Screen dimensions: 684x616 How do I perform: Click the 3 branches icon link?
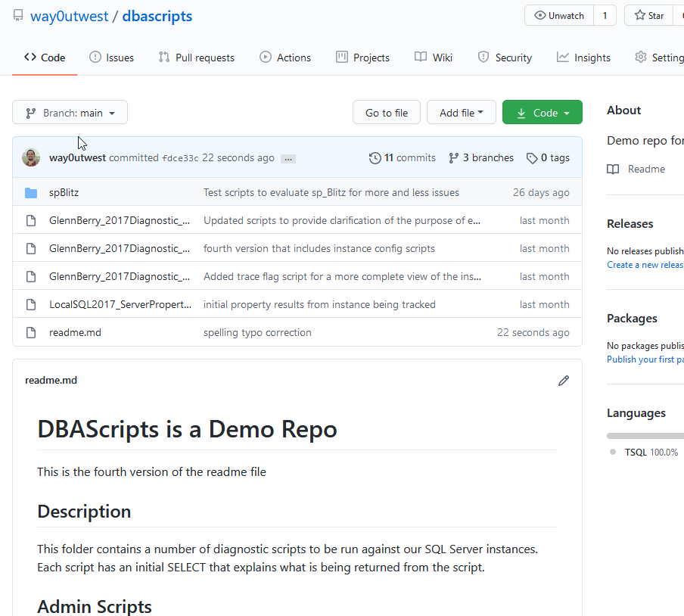[x=453, y=158]
